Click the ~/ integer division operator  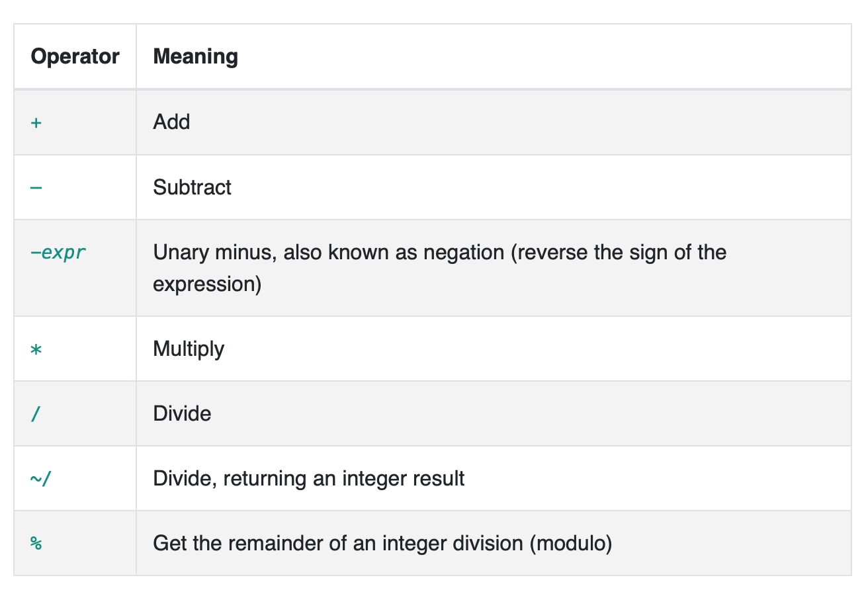point(40,478)
